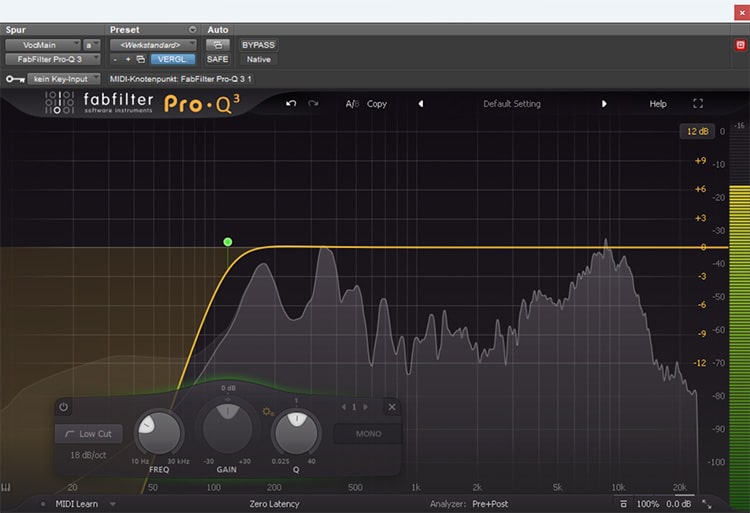Open the Default Setting preset browser

pos(512,104)
